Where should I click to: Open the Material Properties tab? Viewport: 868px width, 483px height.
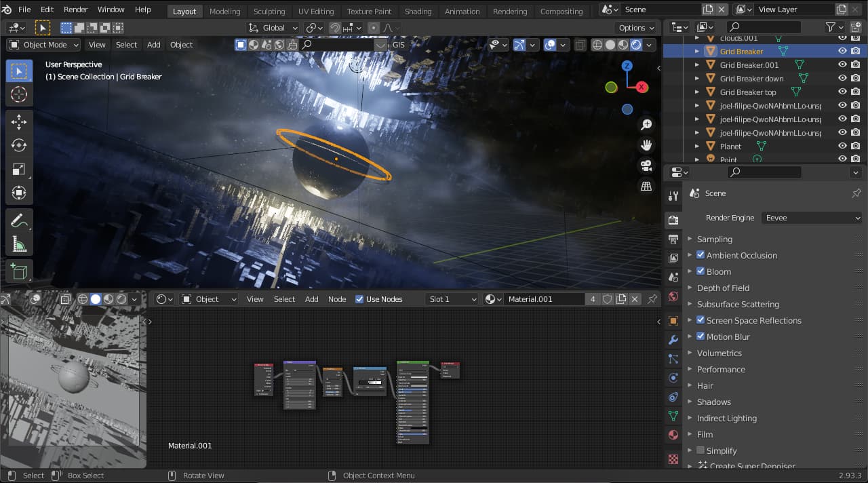tap(673, 435)
